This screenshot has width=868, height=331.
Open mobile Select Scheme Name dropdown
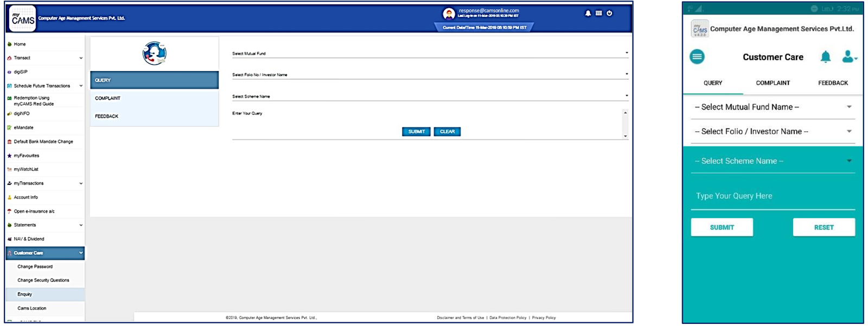(773, 161)
